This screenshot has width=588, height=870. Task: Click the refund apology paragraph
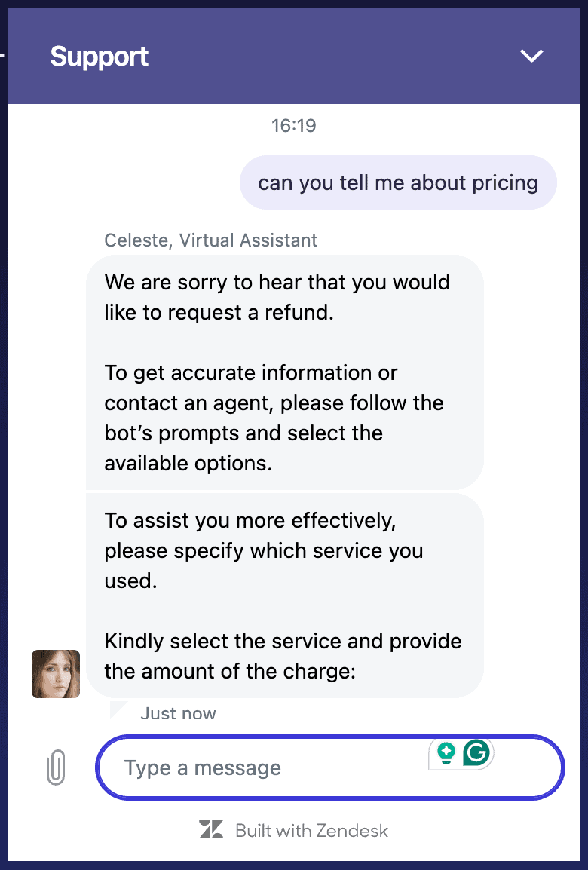tap(277, 297)
